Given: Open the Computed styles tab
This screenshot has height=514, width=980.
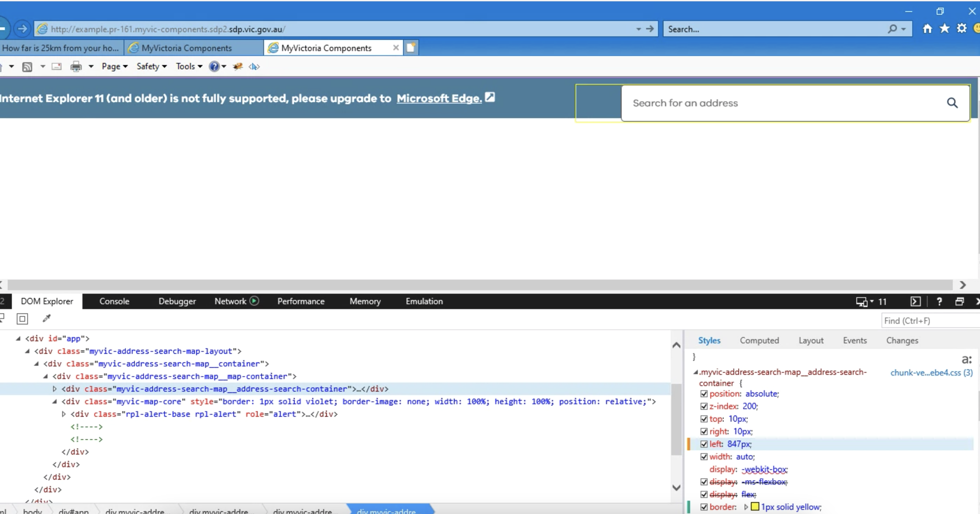Looking at the screenshot, I should click(759, 340).
